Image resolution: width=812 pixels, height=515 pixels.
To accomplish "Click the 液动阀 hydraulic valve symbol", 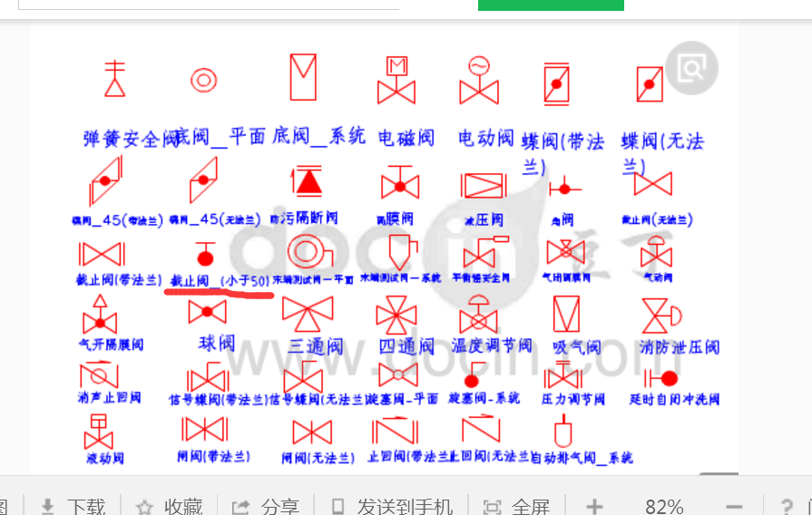I will (x=98, y=432).
